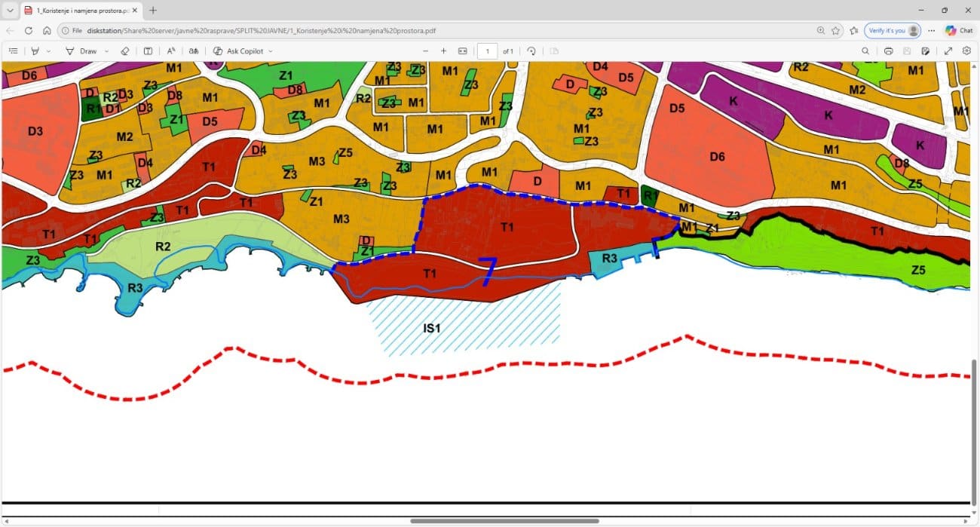Expand the Ask Copilot dropdown arrow

(271, 51)
